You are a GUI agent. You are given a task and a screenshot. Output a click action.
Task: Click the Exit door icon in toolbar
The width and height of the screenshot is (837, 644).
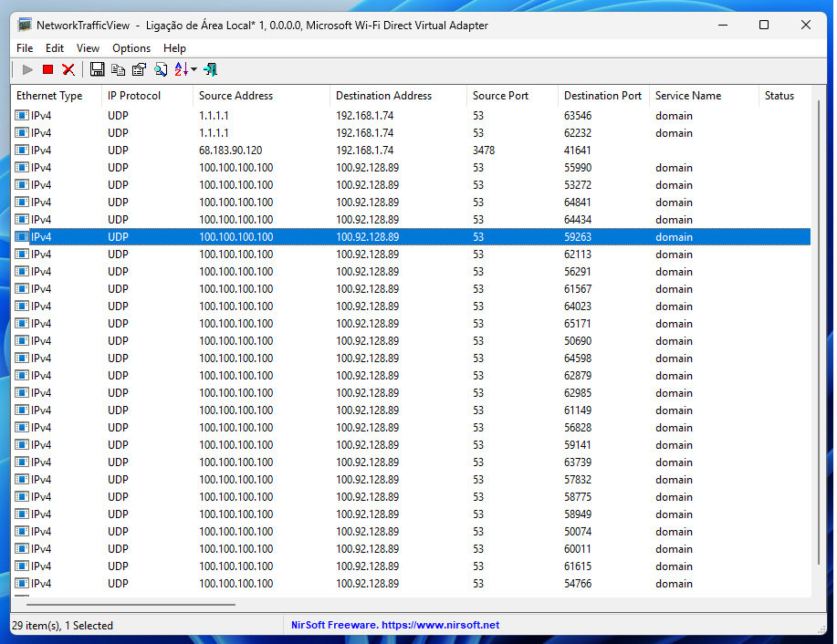[x=210, y=69]
